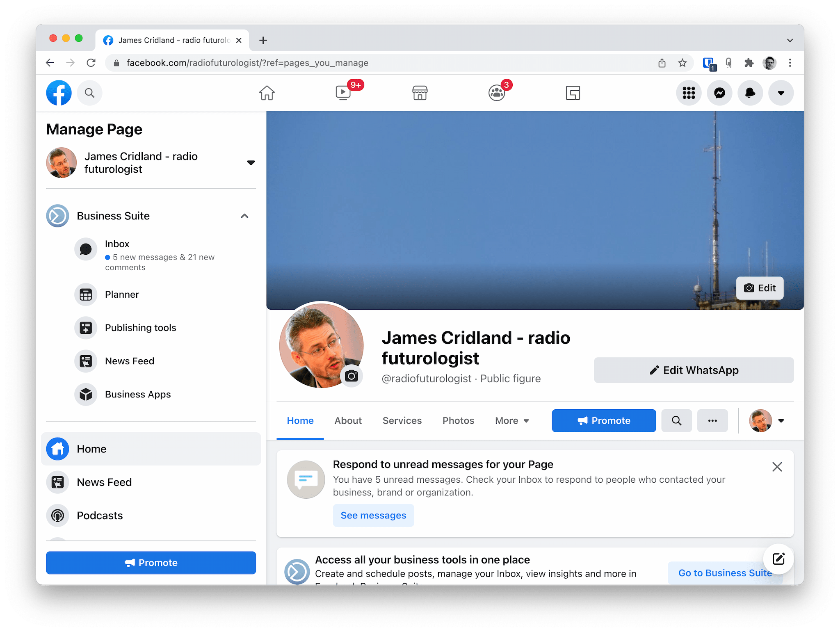Screen dimensions: 840x632
Task: Switch to the Services tab
Action: 402,420
